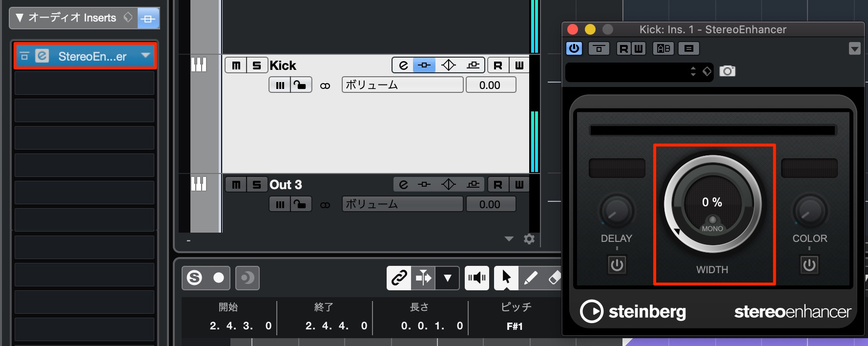Viewport: 868px width, 346px height.
Task: Lock the Out 3 track
Action: coord(301,204)
